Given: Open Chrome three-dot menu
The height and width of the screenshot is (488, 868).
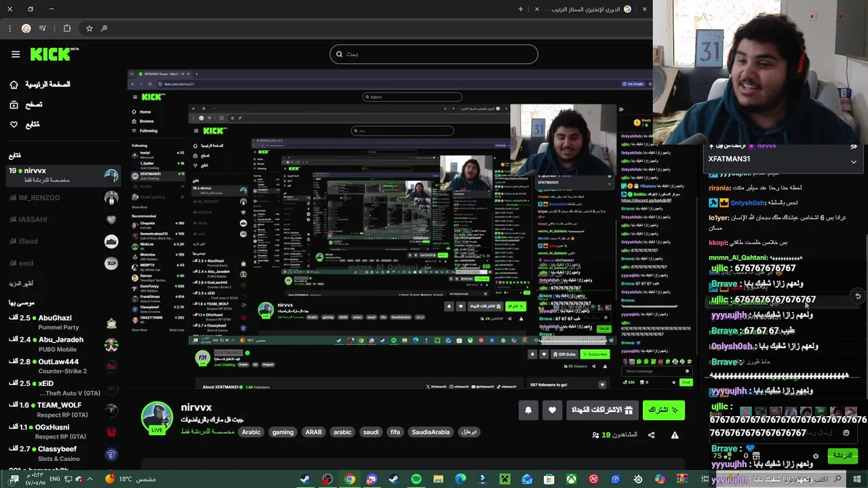Looking at the screenshot, I should [x=9, y=28].
